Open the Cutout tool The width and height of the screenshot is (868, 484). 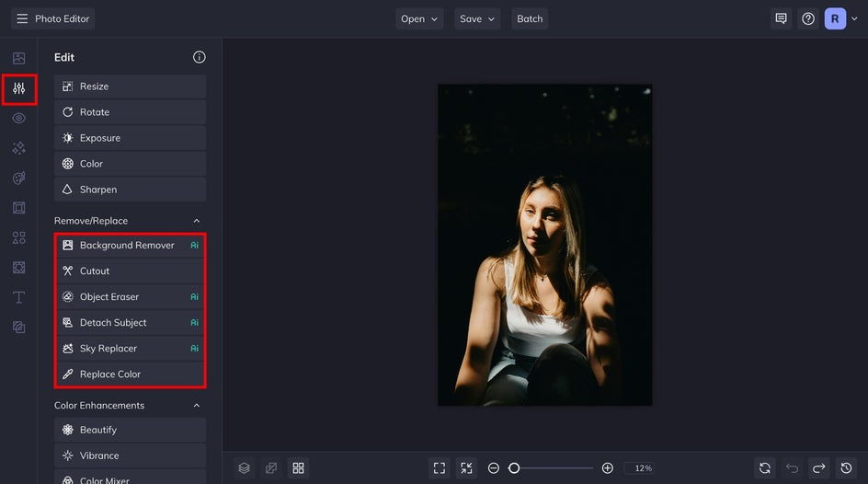point(130,271)
